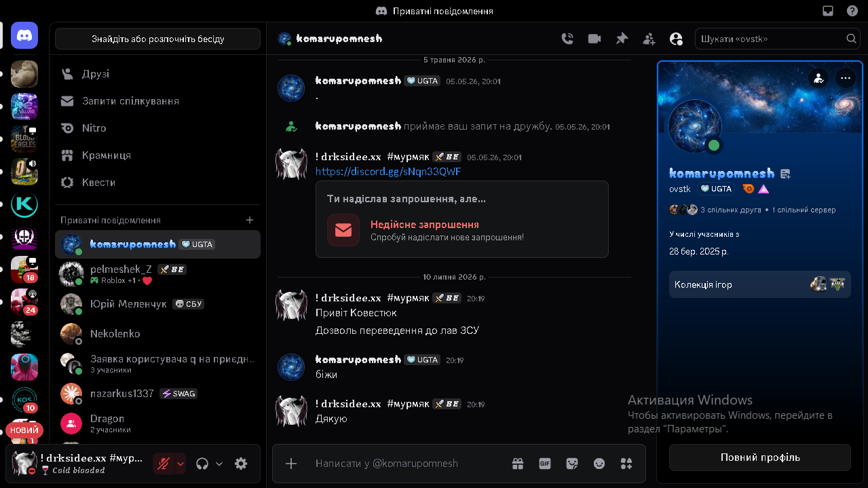Click the 'Дякую' message text
Image resolution: width=868 pixels, height=488 pixels.
[331, 419]
